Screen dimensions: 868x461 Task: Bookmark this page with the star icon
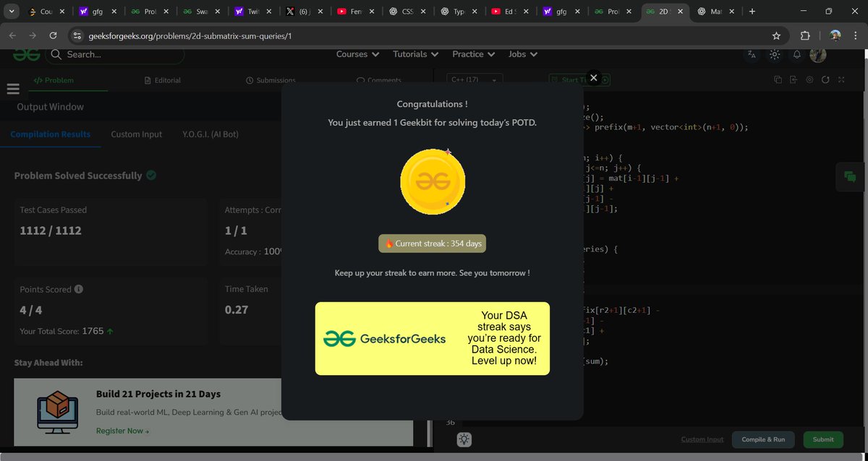click(776, 35)
